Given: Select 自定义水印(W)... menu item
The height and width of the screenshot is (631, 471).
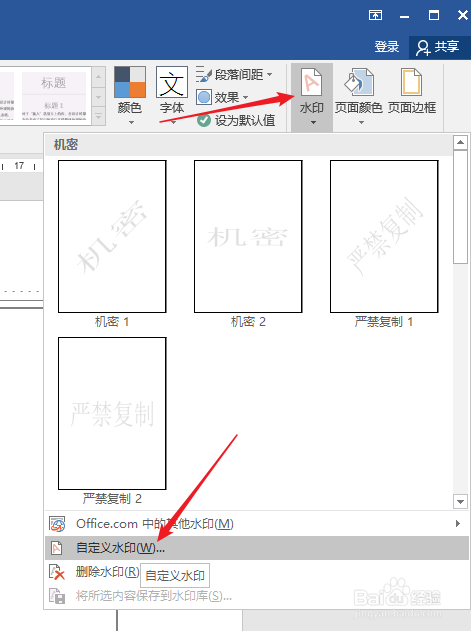Looking at the screenshot, I should coord(256,548).
